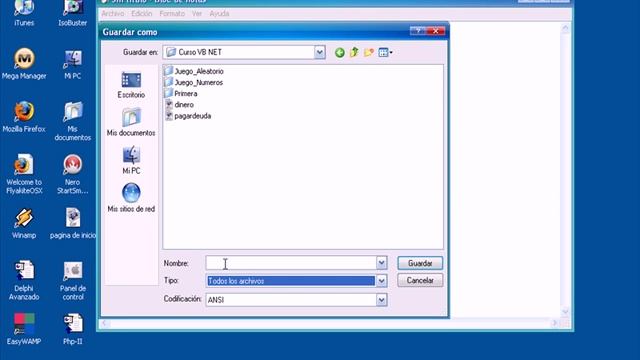Open the IsoBuster desktop icon
This screenshot has height=360, width=640.
pos(72,13)
